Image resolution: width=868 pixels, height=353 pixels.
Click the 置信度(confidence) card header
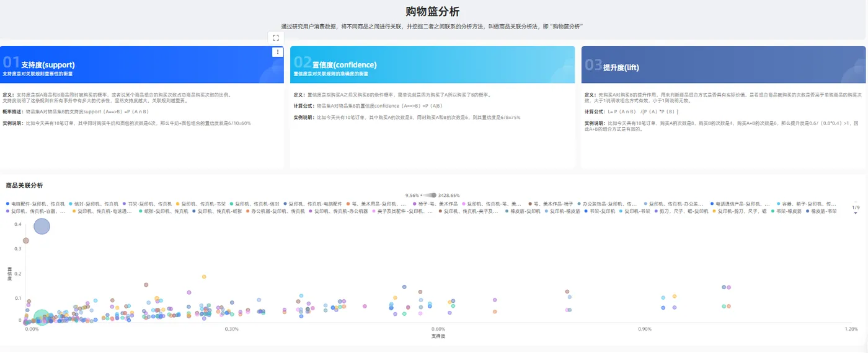[433, 64]
